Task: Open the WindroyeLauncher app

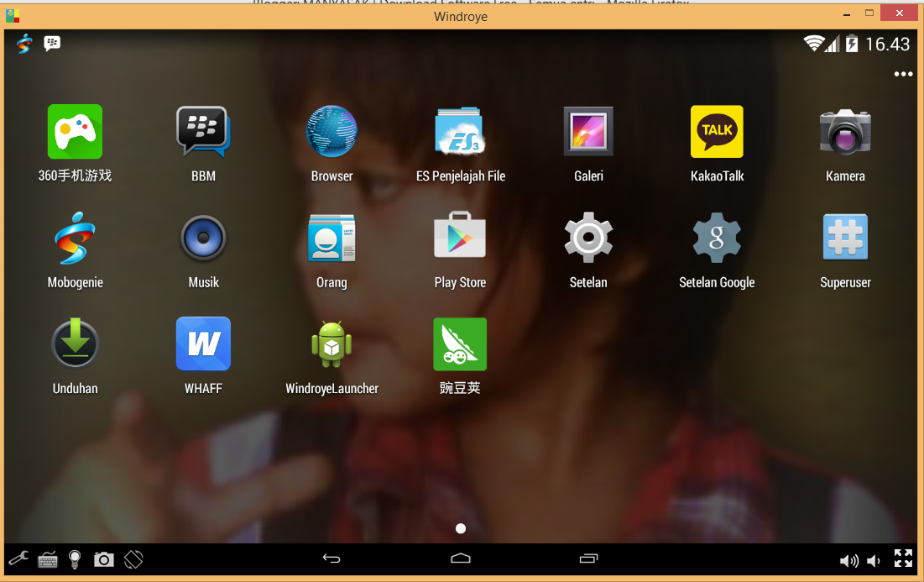Action: (331, 343)
